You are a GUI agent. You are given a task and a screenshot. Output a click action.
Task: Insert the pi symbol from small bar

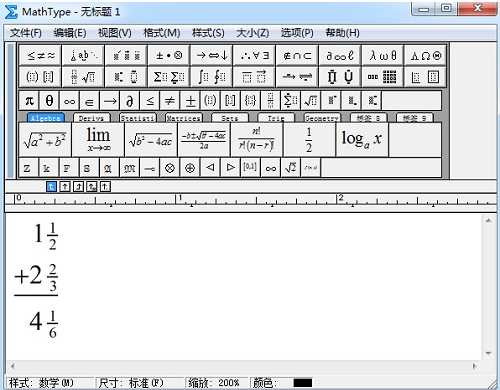29,100
